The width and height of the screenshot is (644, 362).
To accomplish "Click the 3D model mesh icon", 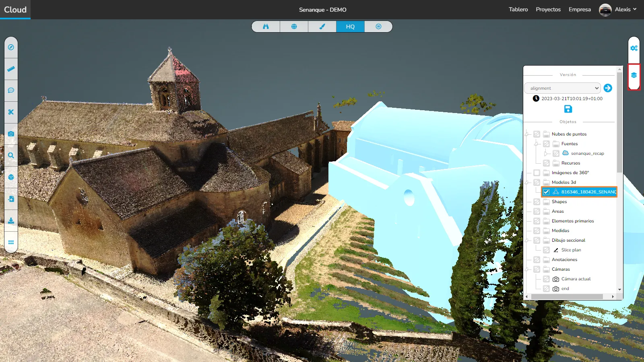I will [x=556, y=192].
